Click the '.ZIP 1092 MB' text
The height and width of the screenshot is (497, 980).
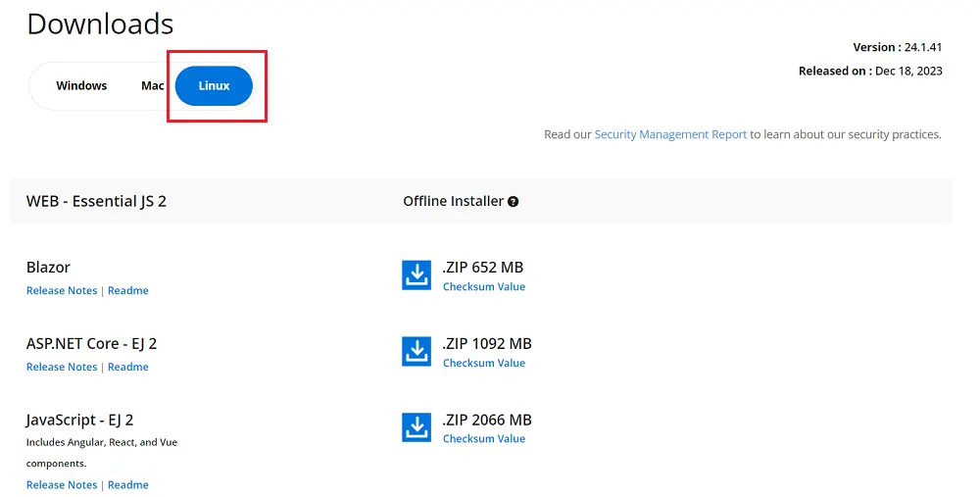coord(487,344)
